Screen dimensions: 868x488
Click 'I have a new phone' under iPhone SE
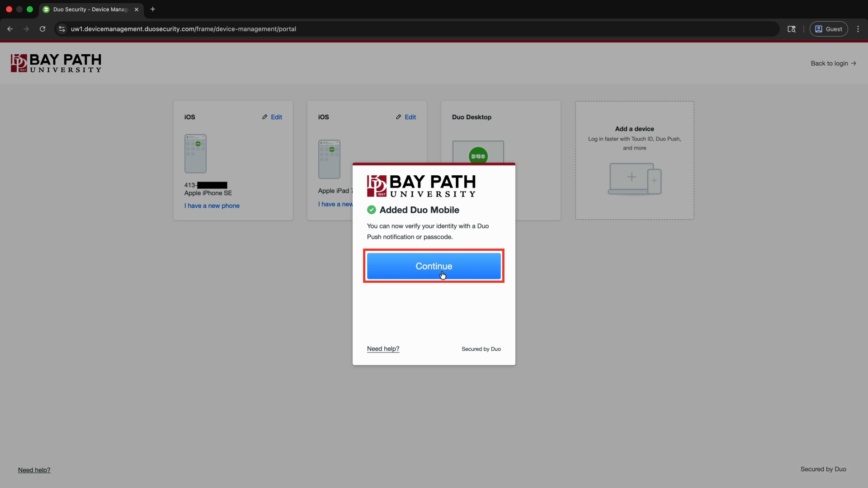(x=212, y=206)
